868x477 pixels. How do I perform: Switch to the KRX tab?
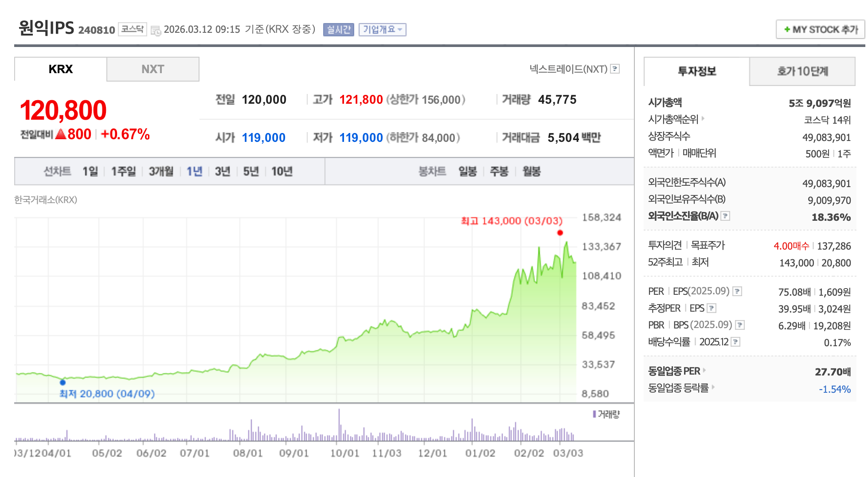point(61,69)
